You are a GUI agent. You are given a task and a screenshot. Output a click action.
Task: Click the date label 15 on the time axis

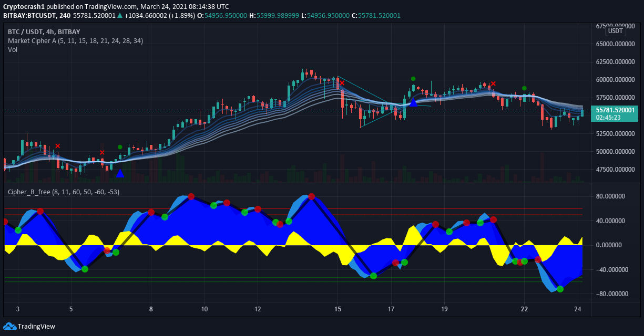[338, 309]
